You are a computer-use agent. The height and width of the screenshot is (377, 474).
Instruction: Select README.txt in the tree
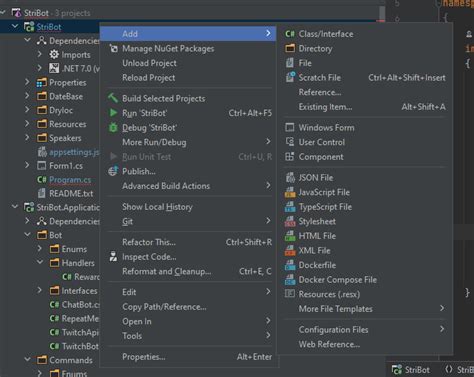click(x=71, y=193)
